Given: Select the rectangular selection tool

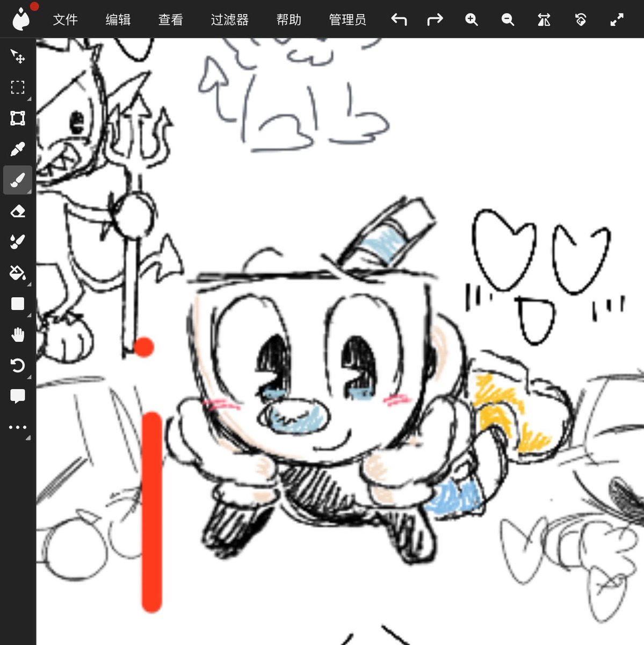Looking at the screenshot, I should tap(18, 87).
